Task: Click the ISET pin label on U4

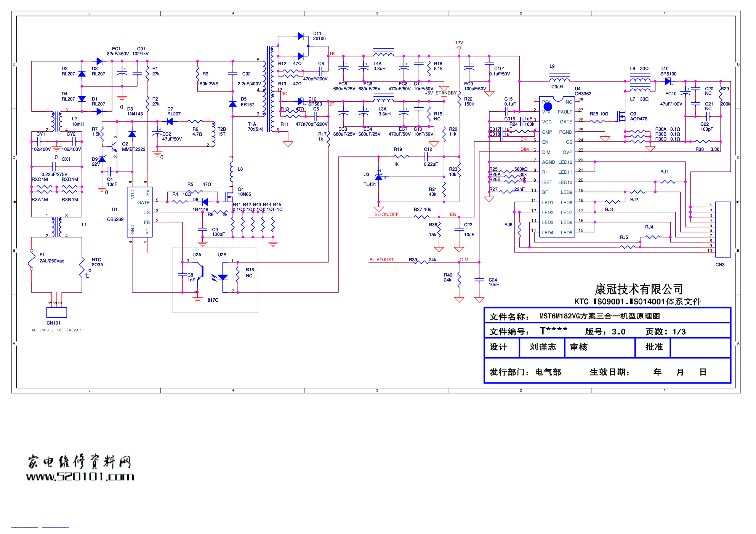Action: coord(547,182)
